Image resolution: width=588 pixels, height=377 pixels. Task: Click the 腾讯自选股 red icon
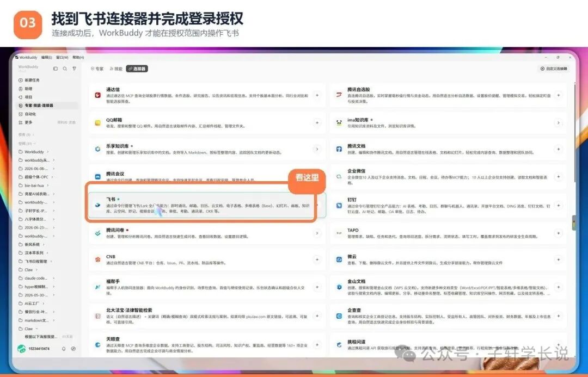pyautogui.click(x=339, y=95)
